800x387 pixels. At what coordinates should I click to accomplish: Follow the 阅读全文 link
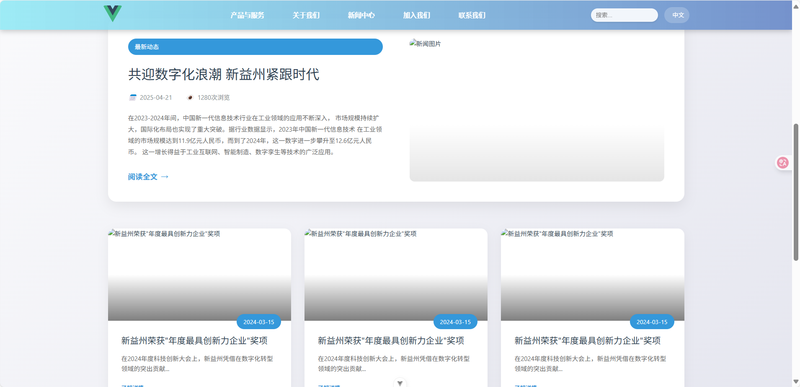pyautogui.click(x=148, y=177)
